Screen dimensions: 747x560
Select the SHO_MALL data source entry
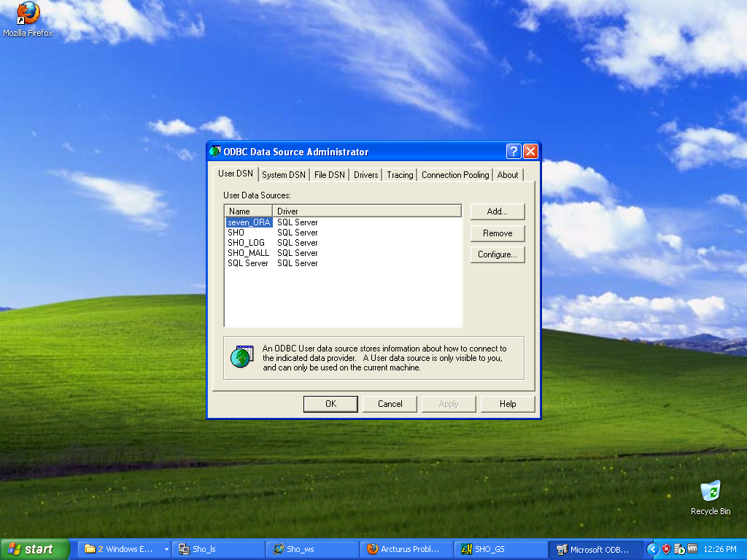[x=248, y=253]
